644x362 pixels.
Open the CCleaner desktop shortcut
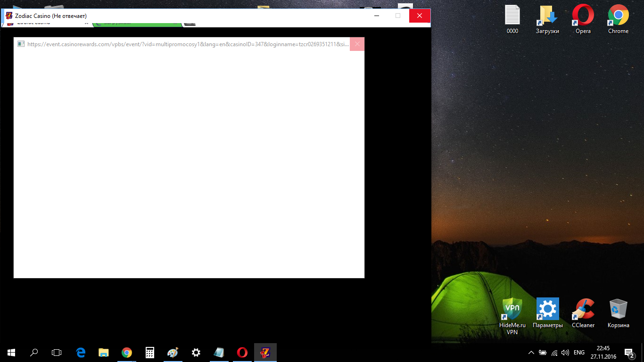(x=583, y=313)
